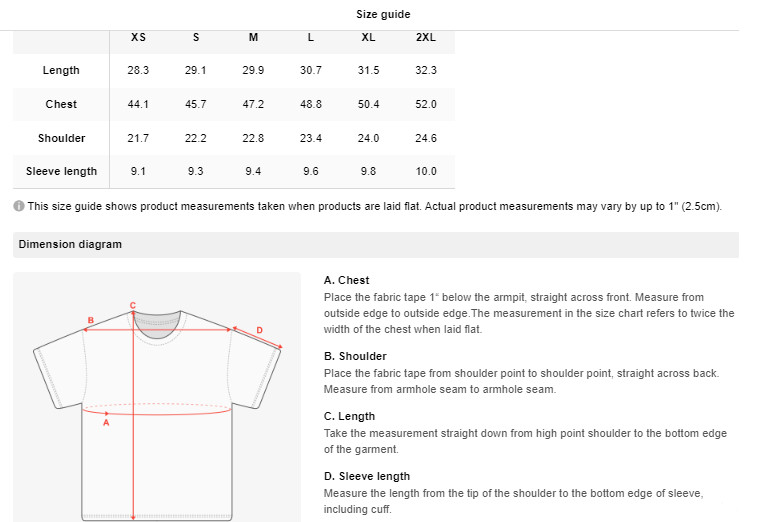Click the L shoulder value 23.4
This screenshot has width=770, height=522.
click(x=311, y=138)
